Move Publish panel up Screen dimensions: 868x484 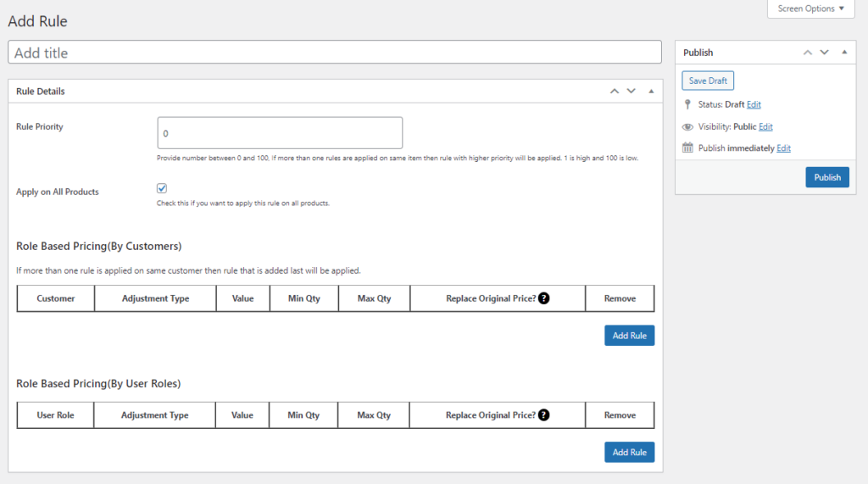[x=808, y=53]
